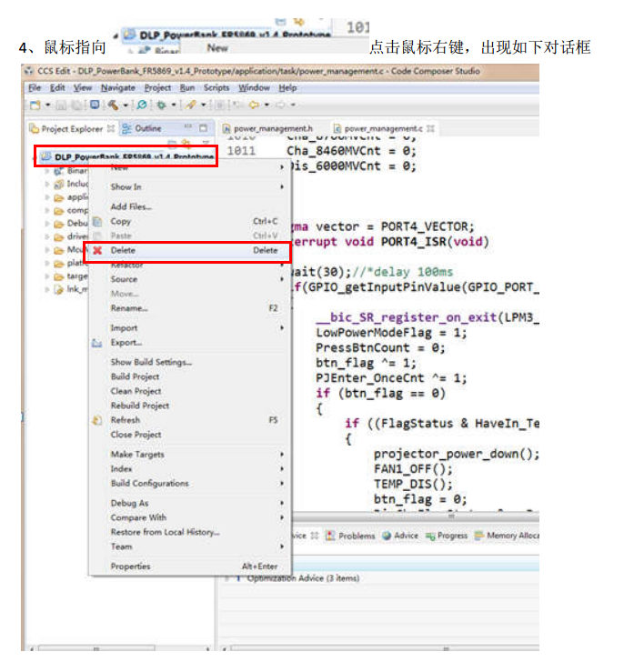The image size is (644, 672).
Task: Open the New file dropdown arrow
Action: point(48,105)
